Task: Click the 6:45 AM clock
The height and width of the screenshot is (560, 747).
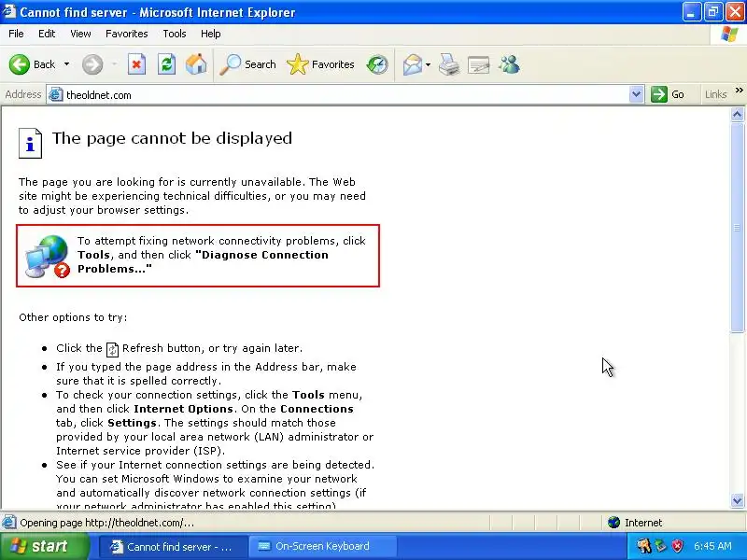Action: pyautogui.click(x=712, y=546)
